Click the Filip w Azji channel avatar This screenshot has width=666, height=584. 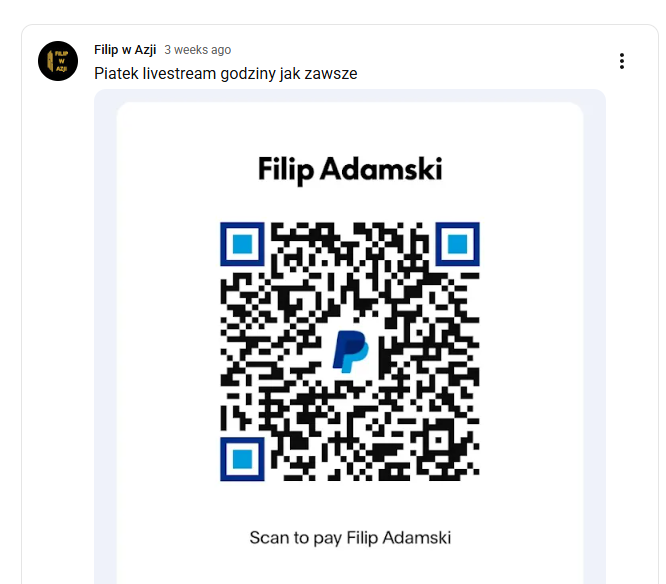(58, 61)
